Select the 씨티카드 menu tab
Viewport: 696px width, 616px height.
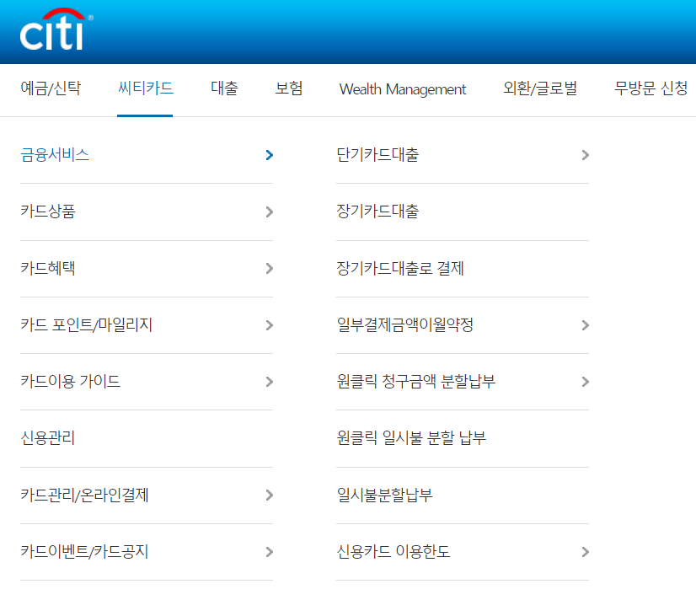tap(145, 88)
